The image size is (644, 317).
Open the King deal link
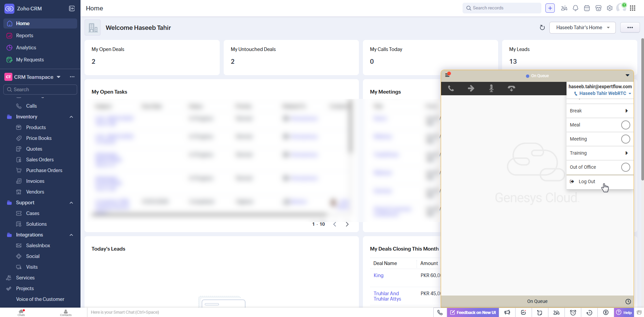click(378, 275)
